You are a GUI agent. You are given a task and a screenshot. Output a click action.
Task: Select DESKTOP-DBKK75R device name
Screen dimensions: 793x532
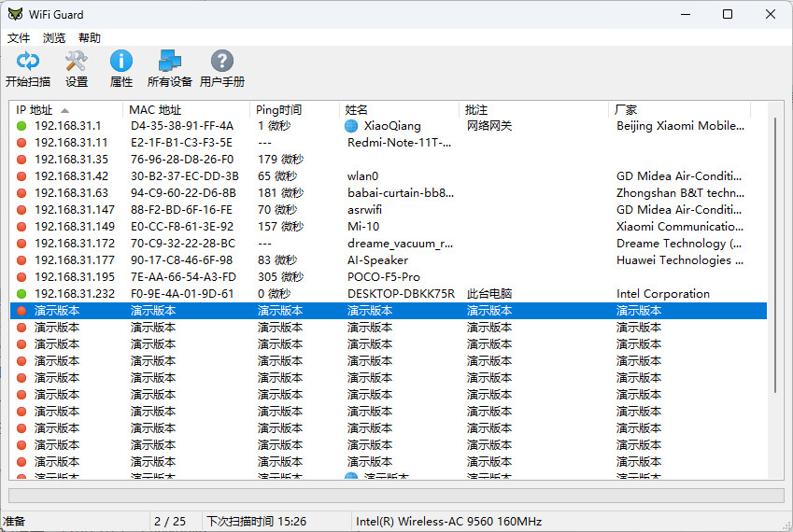coord(401,294)
